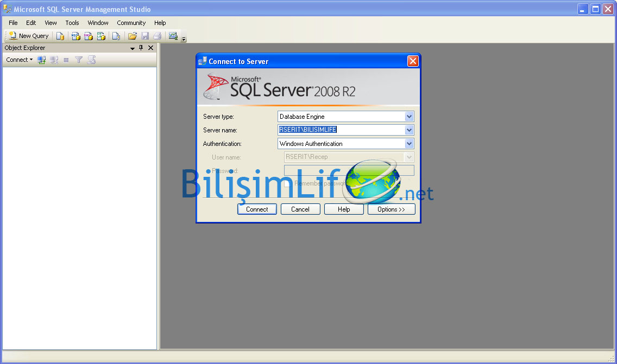Open the Help menu
Screen dimensions: 617x364
click(x=160, y=23)
